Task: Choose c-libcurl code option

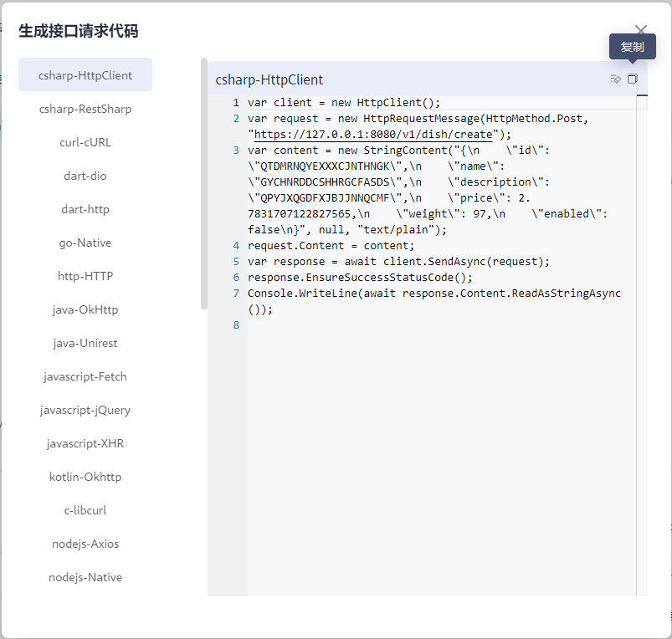Action: (85, 510)
